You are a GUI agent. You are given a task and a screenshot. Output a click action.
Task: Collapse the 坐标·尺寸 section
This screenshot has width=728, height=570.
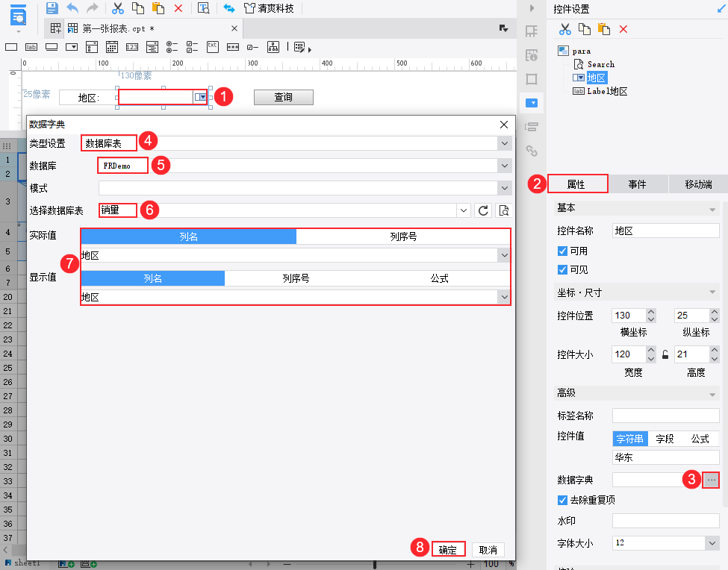[x=712, y=292]
